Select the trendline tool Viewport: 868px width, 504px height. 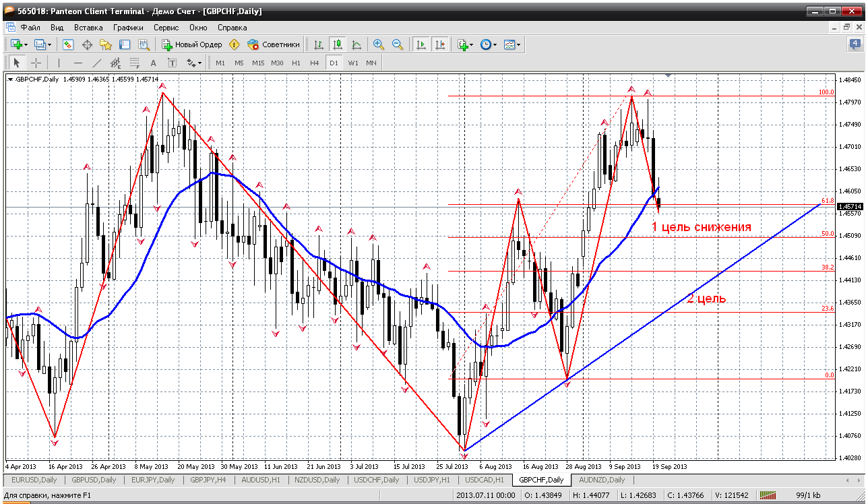pos(97,63)
